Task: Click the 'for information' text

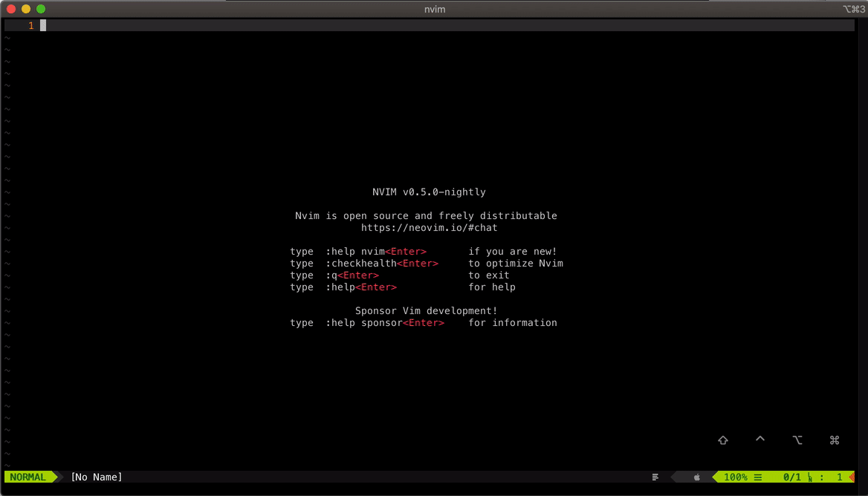Action: (x=513, y=323)
